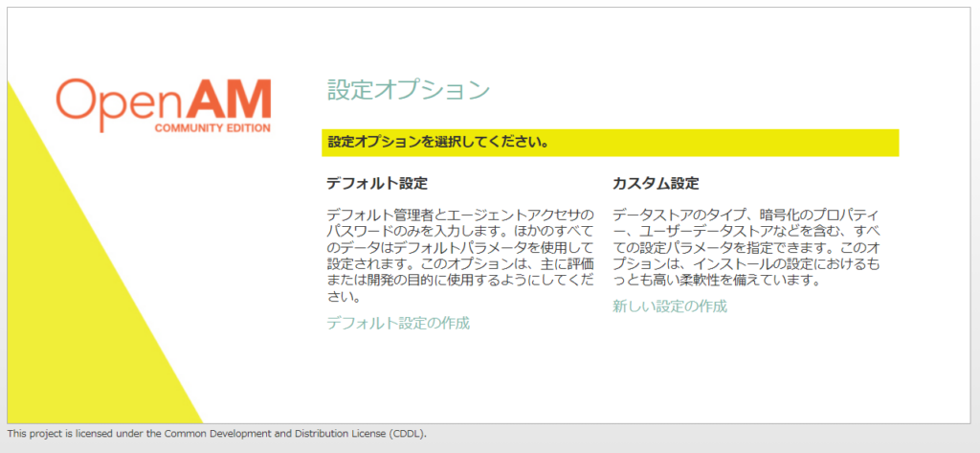980x453 pixels.
Task: Click the default configuration description starting デフォルト管理者とエージェント
Action: (460, 256)
